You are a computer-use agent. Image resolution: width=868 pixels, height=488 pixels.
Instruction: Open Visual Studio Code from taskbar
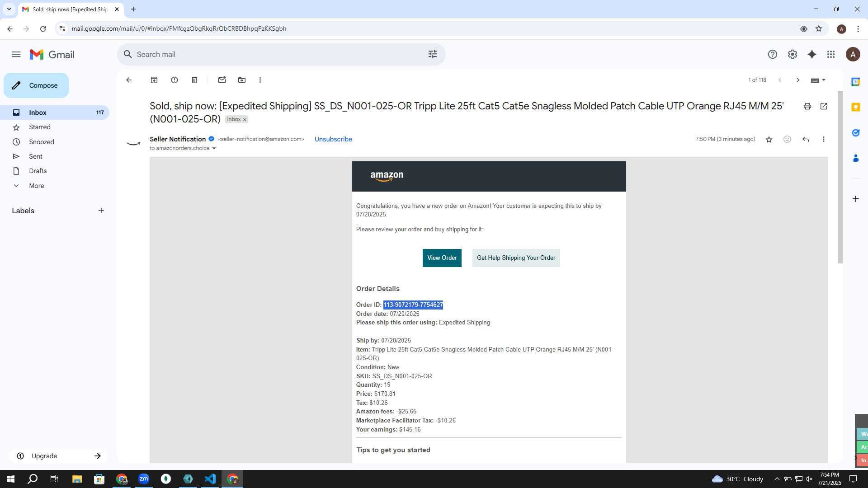coord(210,479)
